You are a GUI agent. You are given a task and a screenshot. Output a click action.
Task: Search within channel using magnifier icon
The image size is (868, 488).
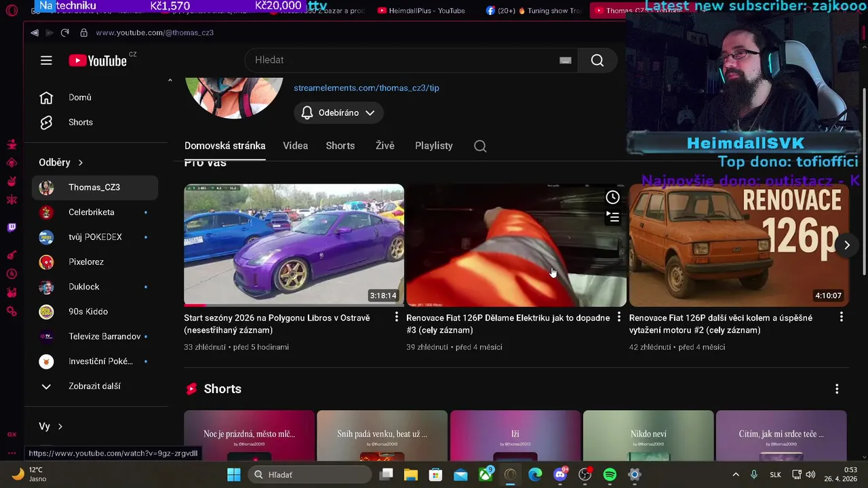click(x=480, y=146)
